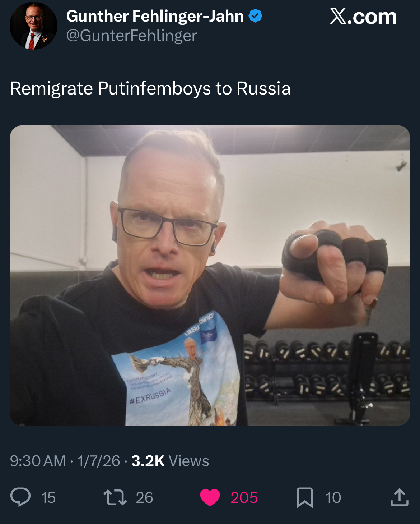Click the 15 replies count
Image resolution: width=420 pixels, height=524 pixels.
click(x=48, y=498)
